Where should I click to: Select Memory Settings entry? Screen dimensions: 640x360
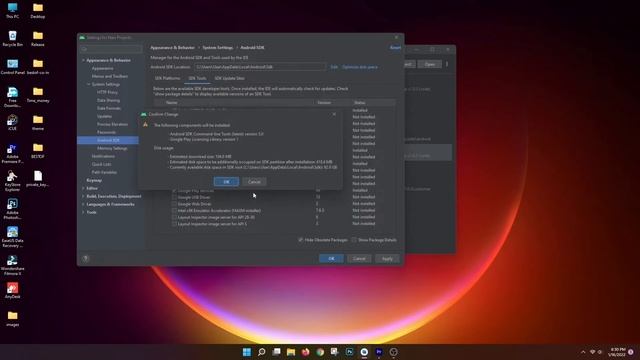(112, 148)
